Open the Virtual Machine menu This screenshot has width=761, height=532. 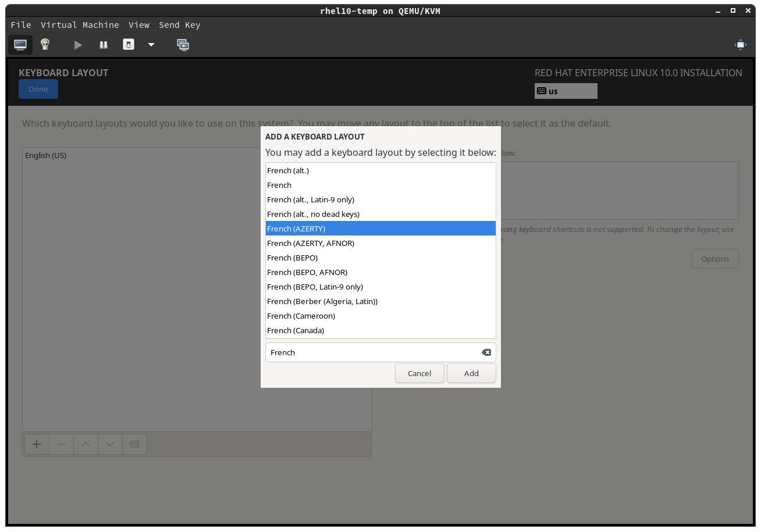(80, 25)
